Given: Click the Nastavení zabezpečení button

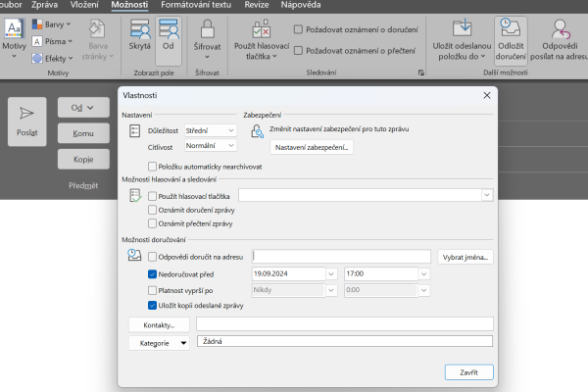Looking at the screenshot, I should 312,147.
